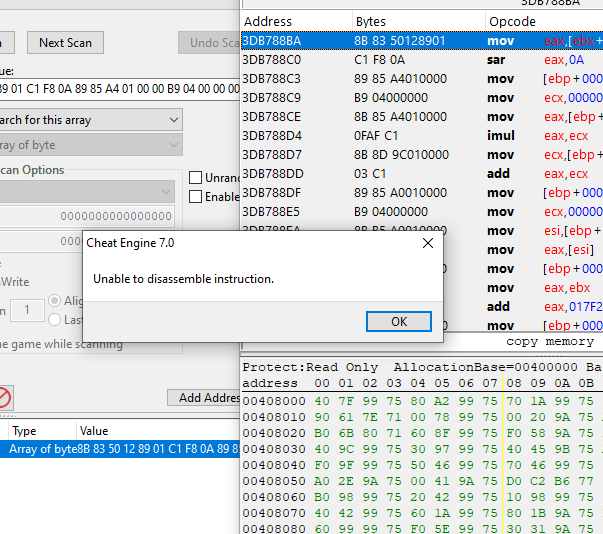
Task: Select disassembler row 3DB788D4 imul eax,ecx
Action: pos(422,136)
